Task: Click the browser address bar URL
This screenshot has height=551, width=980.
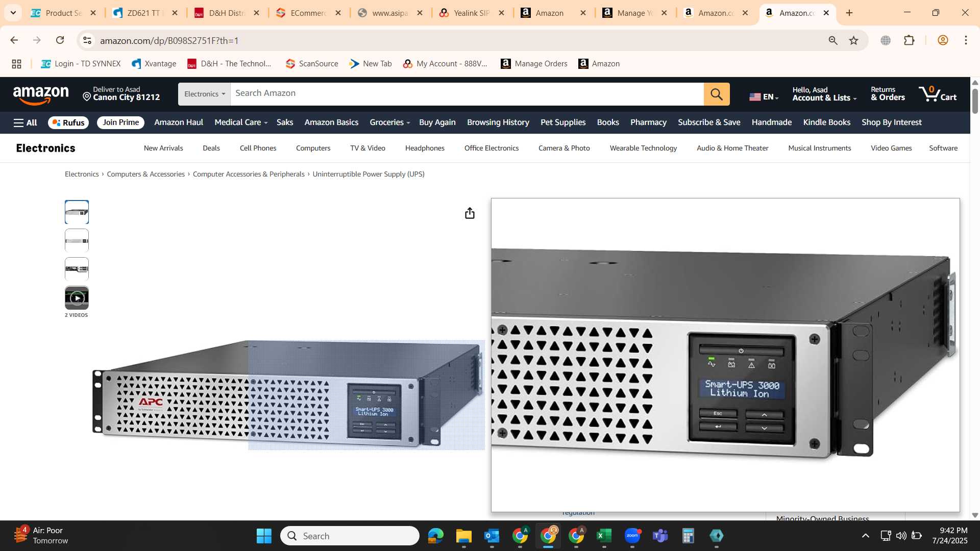Action: (169, 40)
